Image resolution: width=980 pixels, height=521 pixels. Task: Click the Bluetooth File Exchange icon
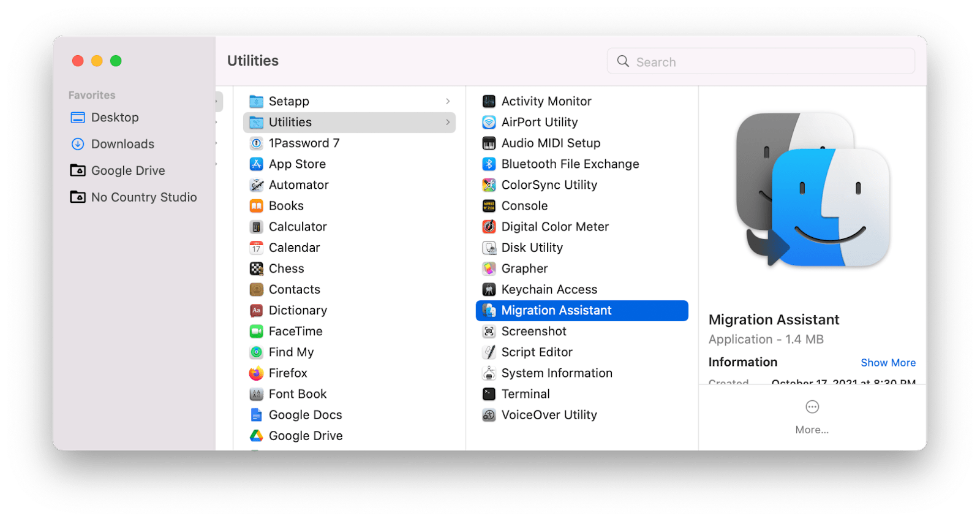coord(489,164)
